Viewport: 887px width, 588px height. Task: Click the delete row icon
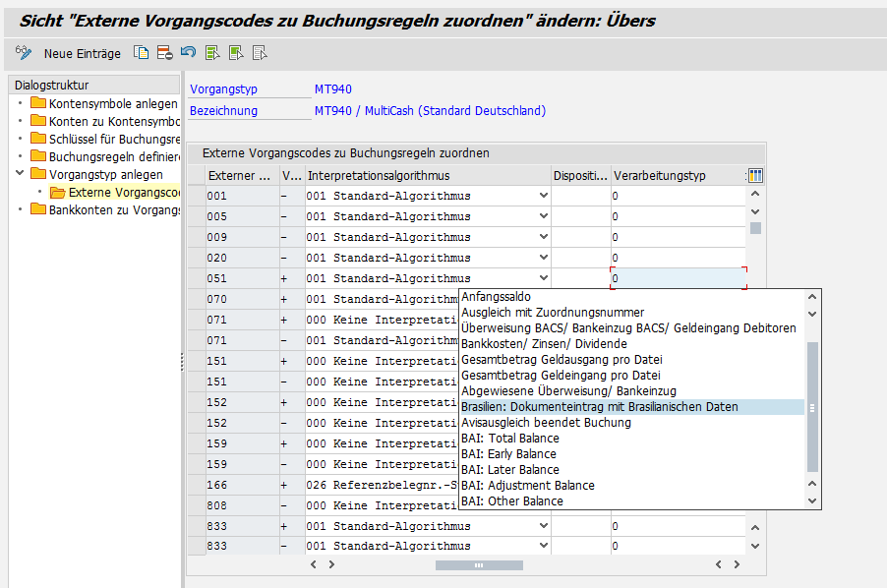pyautogui.click(x=164, y=53)
